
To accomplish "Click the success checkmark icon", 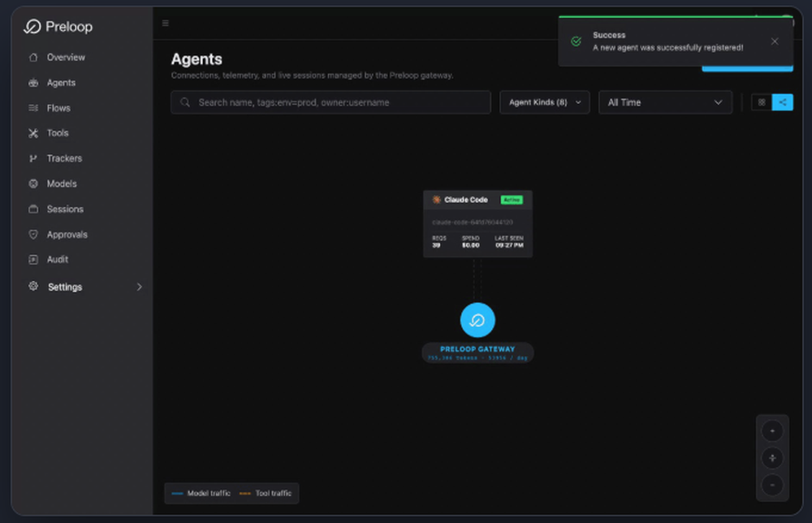I will point(576,41).
